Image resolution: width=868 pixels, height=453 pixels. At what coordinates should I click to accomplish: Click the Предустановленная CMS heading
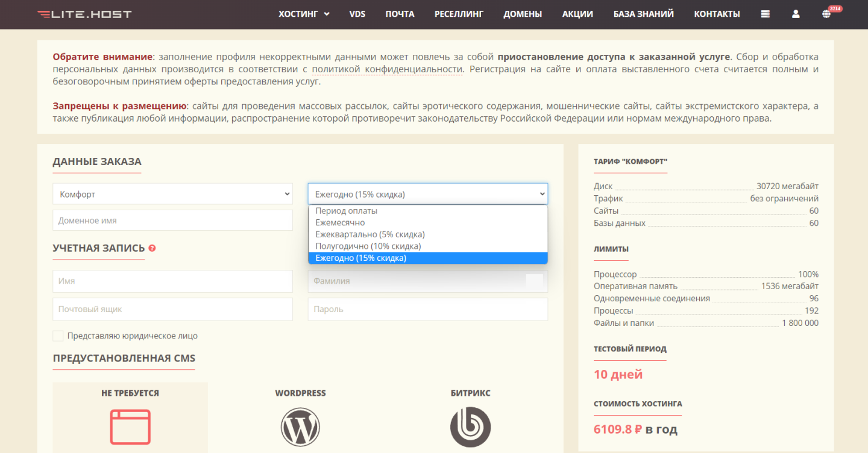coord(124,358)
